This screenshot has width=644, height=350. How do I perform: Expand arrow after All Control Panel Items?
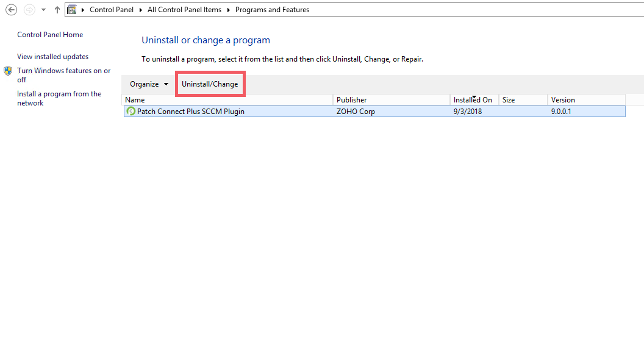click(228, 10)
